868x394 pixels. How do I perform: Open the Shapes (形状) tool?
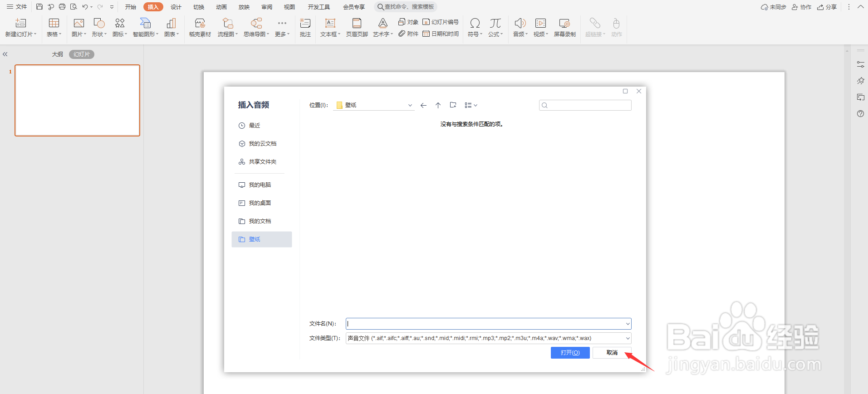click(99, 23)
